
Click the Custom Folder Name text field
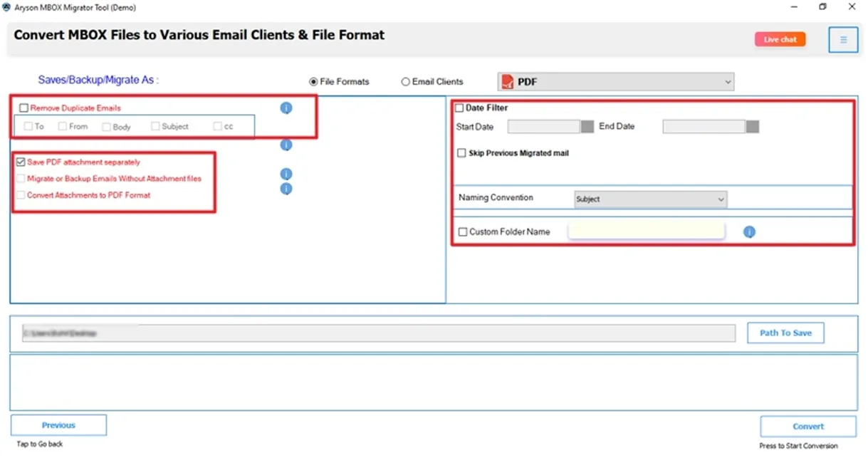click(647, 231)
